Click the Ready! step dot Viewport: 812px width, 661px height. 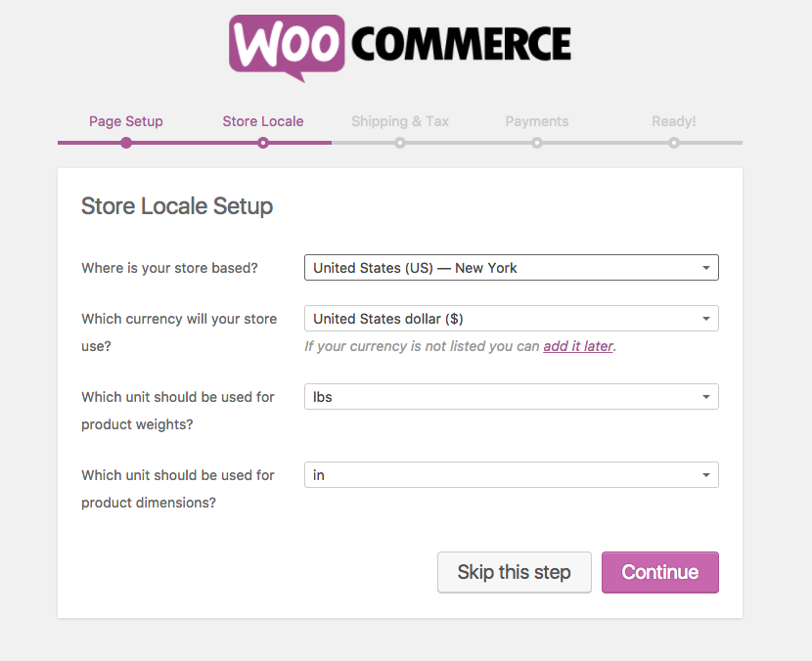coord(674,143)
